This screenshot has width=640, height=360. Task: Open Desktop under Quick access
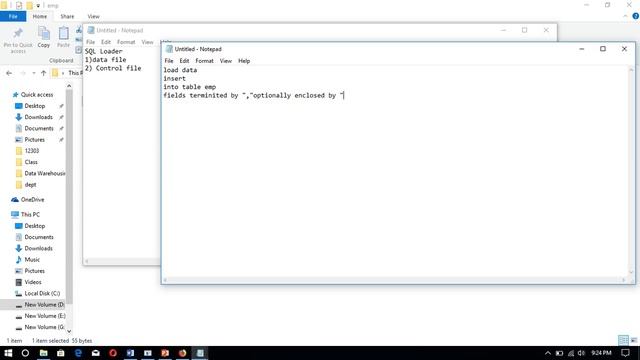pyautogui.click(x=34, y=106)
